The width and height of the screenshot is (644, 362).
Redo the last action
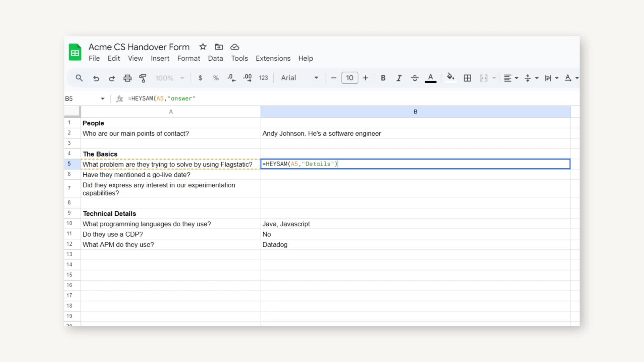pos(112,78)
